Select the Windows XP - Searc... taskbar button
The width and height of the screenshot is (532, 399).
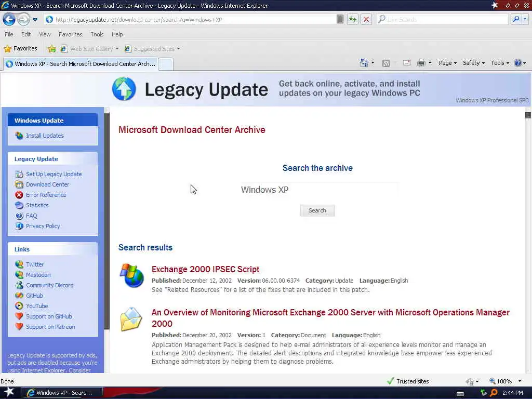62,393
